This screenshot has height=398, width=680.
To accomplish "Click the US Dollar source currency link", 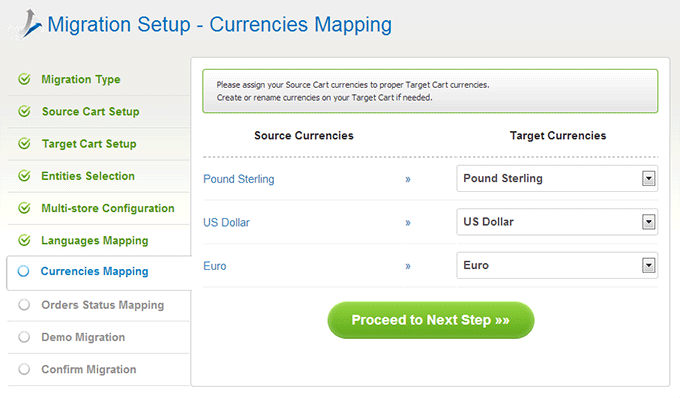I will click(x=226, y=222).
